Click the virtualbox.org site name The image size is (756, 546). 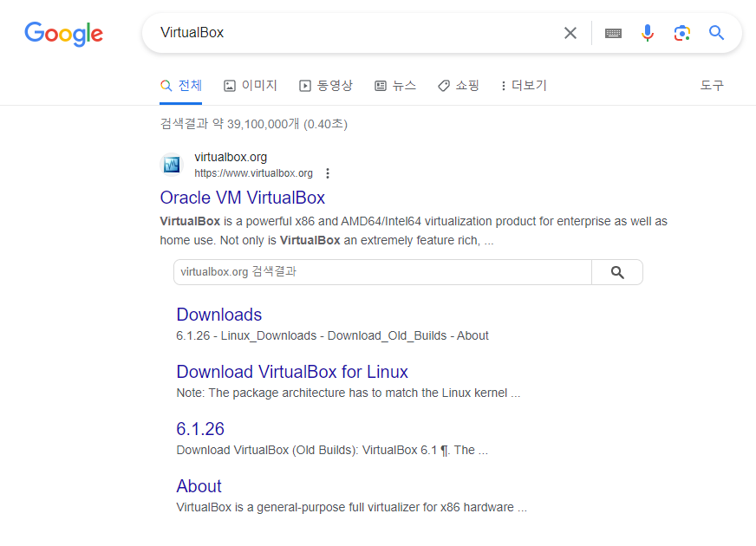coord(231,157)
